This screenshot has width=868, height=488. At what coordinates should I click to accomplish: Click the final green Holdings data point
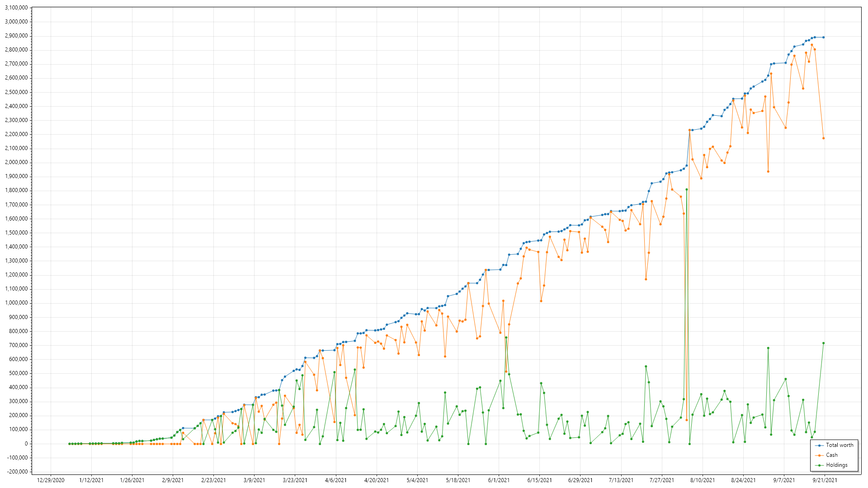coord(823,343)
